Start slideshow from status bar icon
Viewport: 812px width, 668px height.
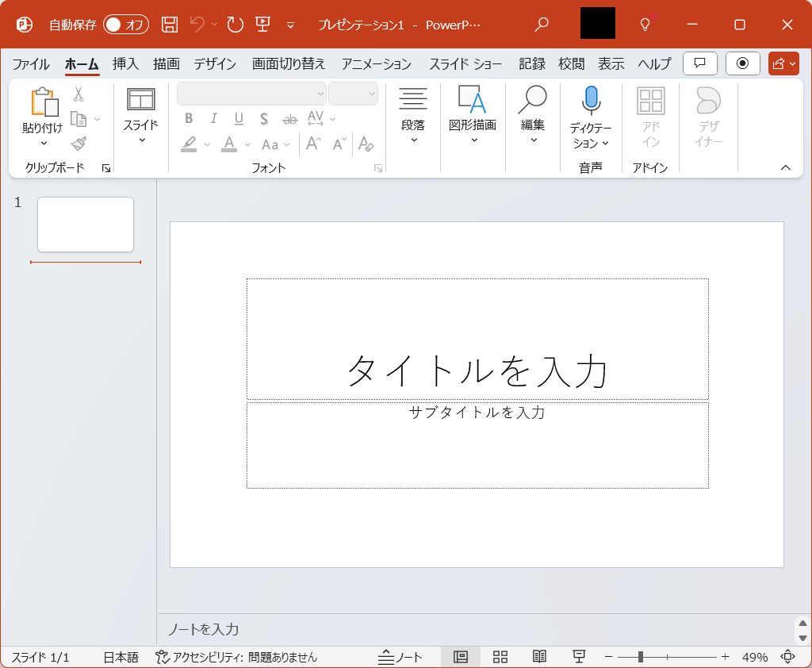579,657
